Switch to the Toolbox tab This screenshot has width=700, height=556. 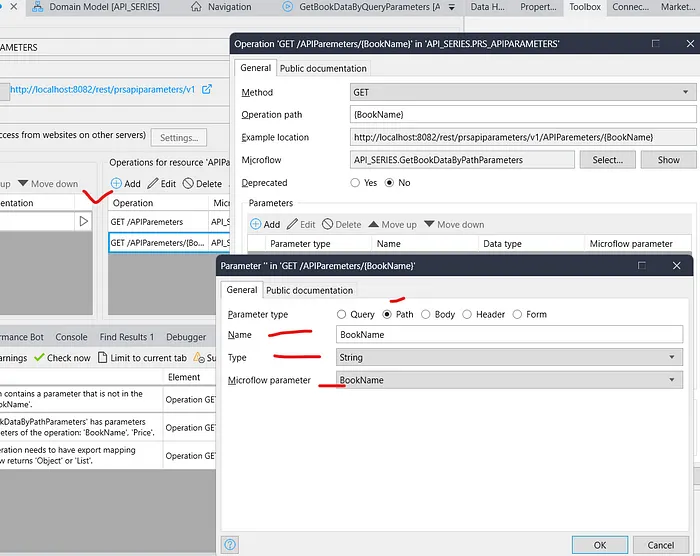point(585,7)
